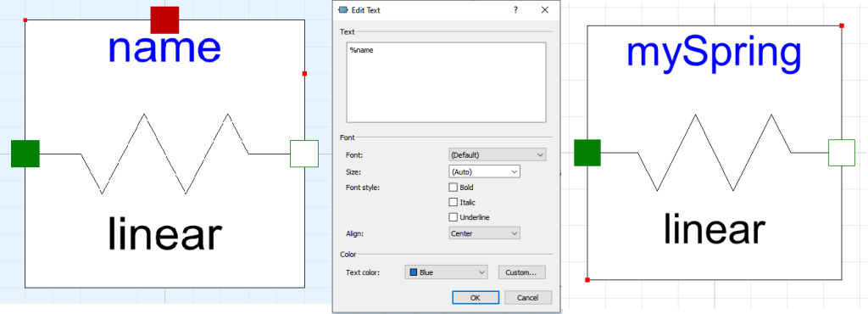This screenshot has width=868, height=314.
Task: Click the top-left red selection handle of left diagram
Action: pos(25,20)
